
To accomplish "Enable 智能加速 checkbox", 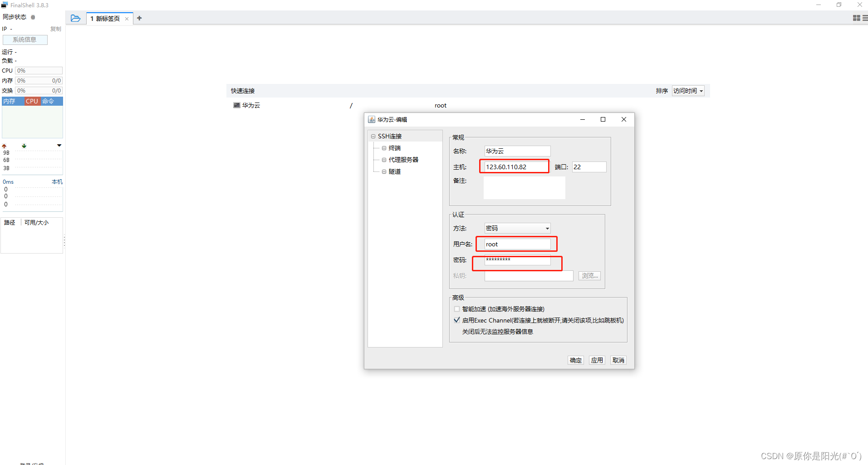I will point(457,309).
